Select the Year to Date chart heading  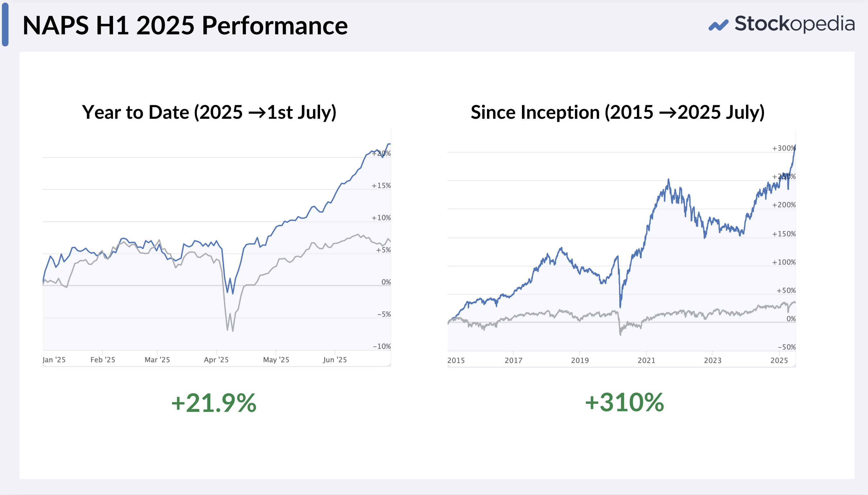209,112
